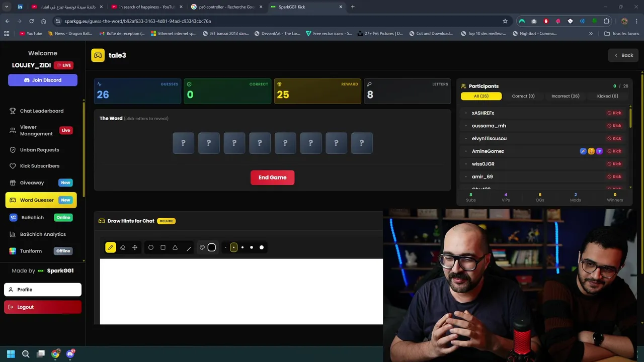Kick participant amir_69
The height and width of the screenshot is (362, 644).
[614, 176]
